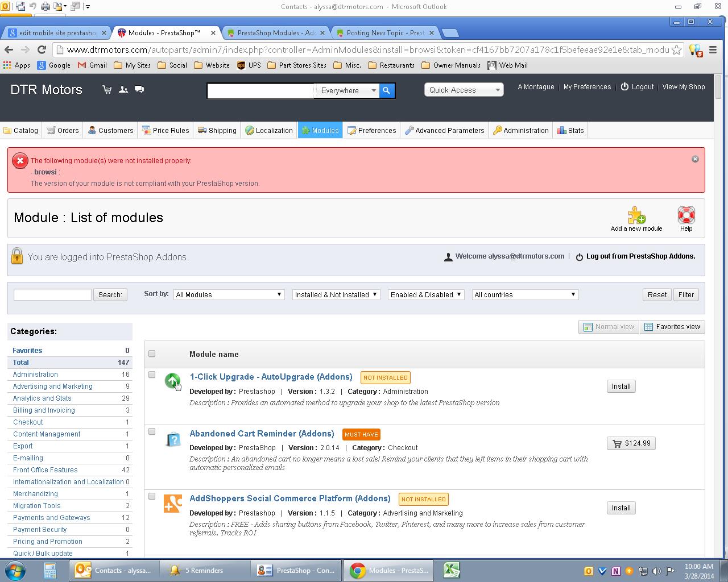This screenshot has height=582, width=728.
Task: Dismiss the red error message
Action: pyautogui.click(x=695, y=159)
